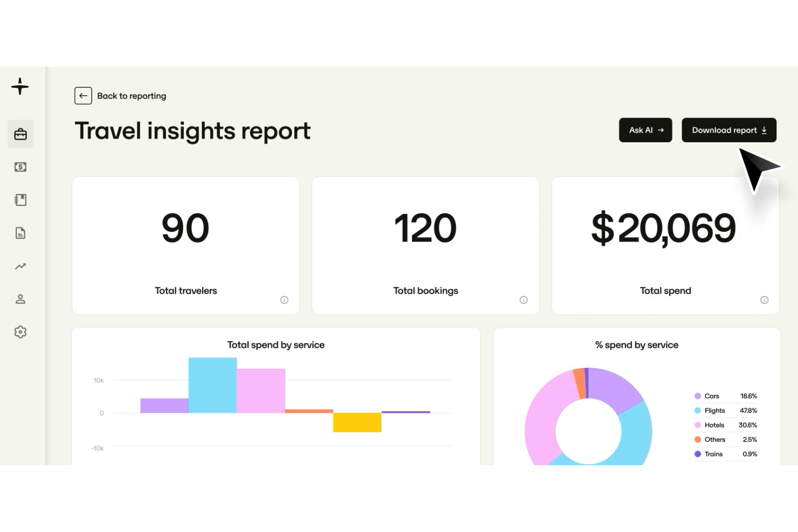Click the Hotels pink legend swatch
The width and height of the screenshot is (798, 532).
(x=698, y=425)
